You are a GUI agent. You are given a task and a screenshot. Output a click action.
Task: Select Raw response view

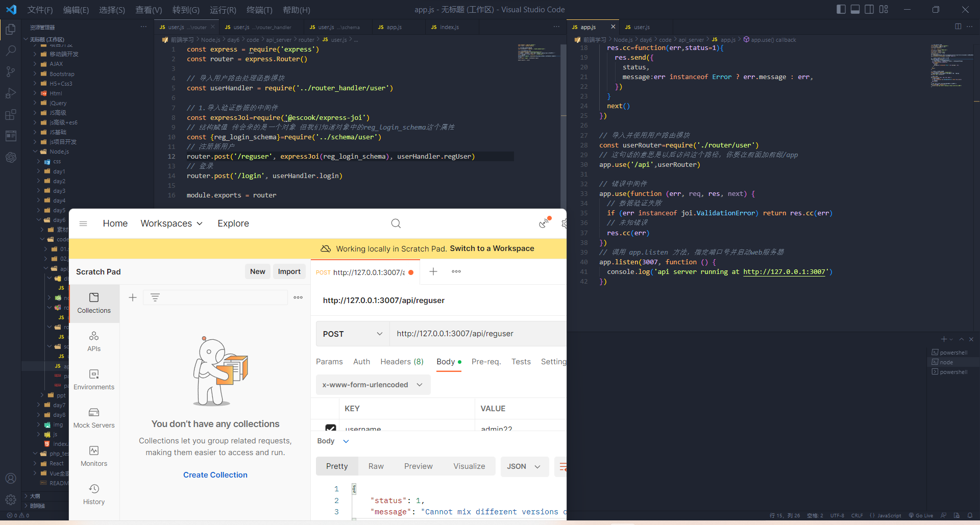(376, 466)
